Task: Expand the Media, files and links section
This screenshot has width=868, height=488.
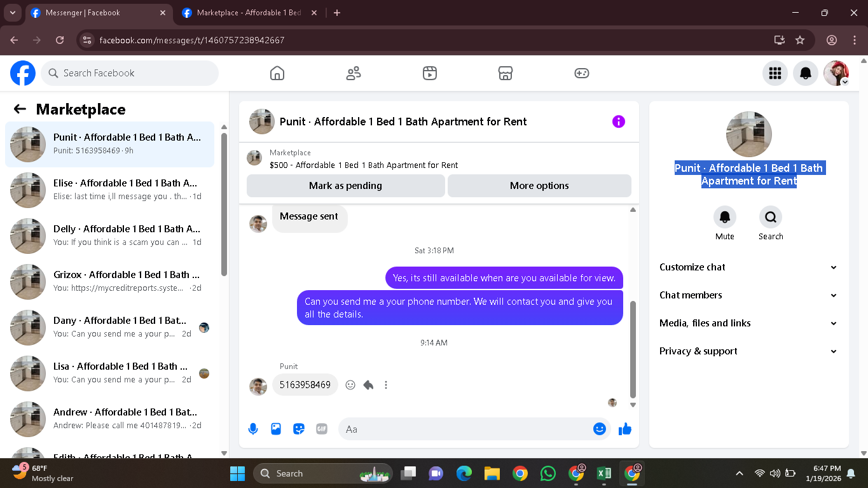Action: point(748,323)
